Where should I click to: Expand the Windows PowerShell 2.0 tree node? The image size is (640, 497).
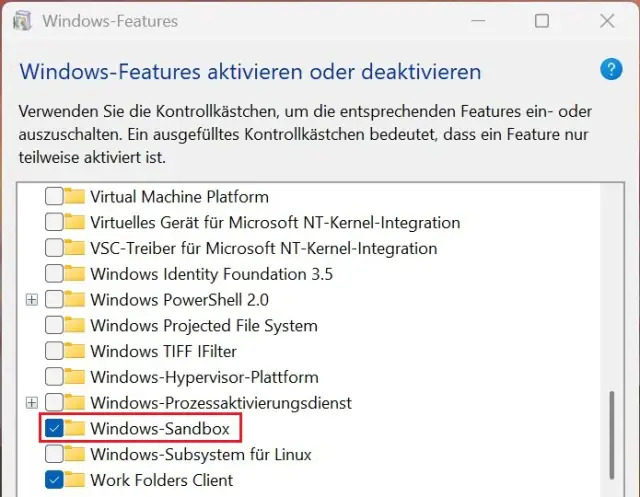click(32, 300)
